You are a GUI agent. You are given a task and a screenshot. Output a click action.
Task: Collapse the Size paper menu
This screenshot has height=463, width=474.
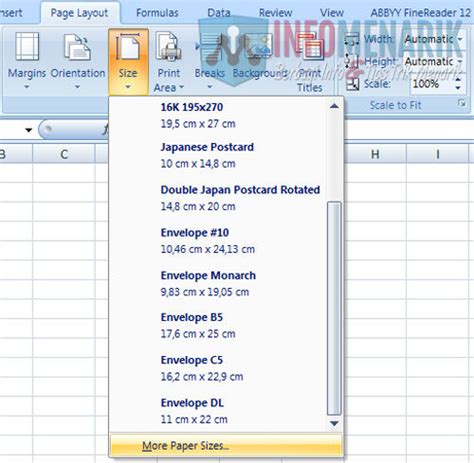(128, 62)
